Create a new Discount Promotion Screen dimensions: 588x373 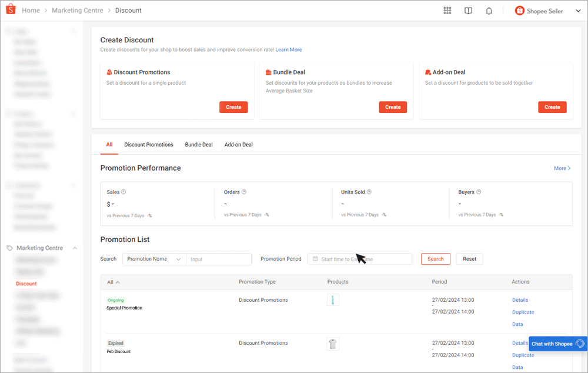tap(233, 107)
